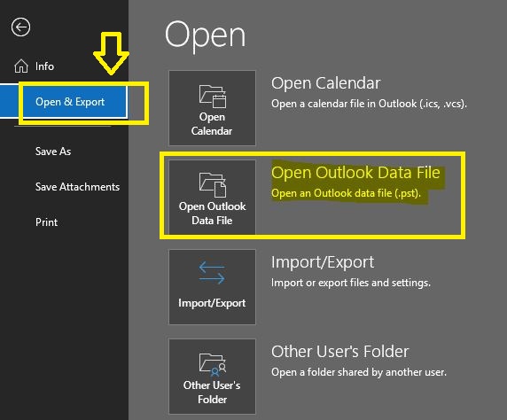Screen dimensions: 507x420
Task: Click the calendar folder icon
Action: tap(213, 96)
